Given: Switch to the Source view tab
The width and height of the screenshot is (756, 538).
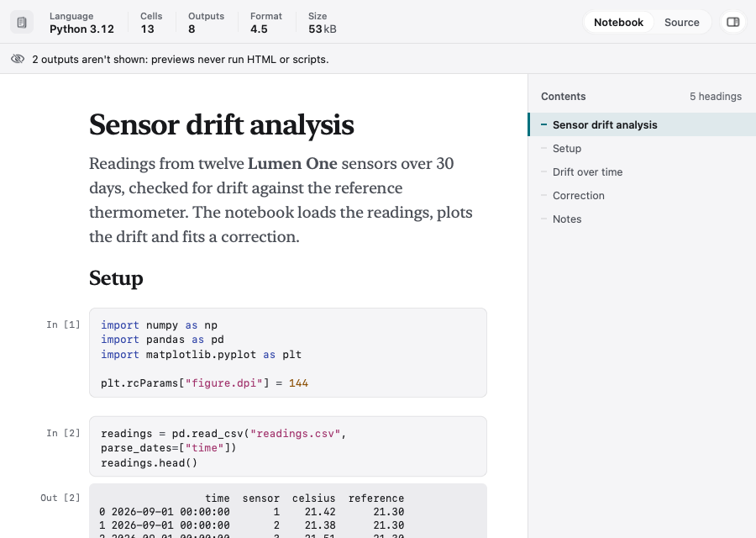Looking at the screenshot, I should coord(681,22).
